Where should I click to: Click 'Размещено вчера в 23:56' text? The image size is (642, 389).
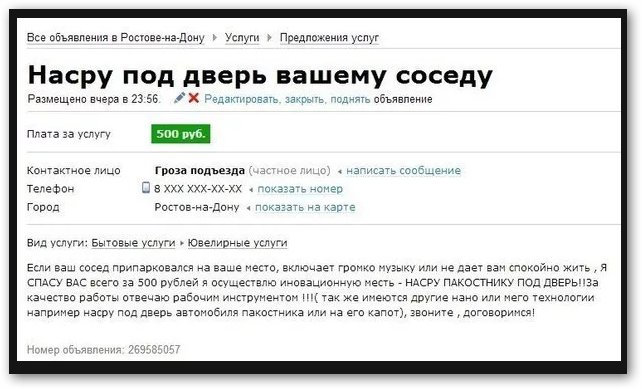94,100
